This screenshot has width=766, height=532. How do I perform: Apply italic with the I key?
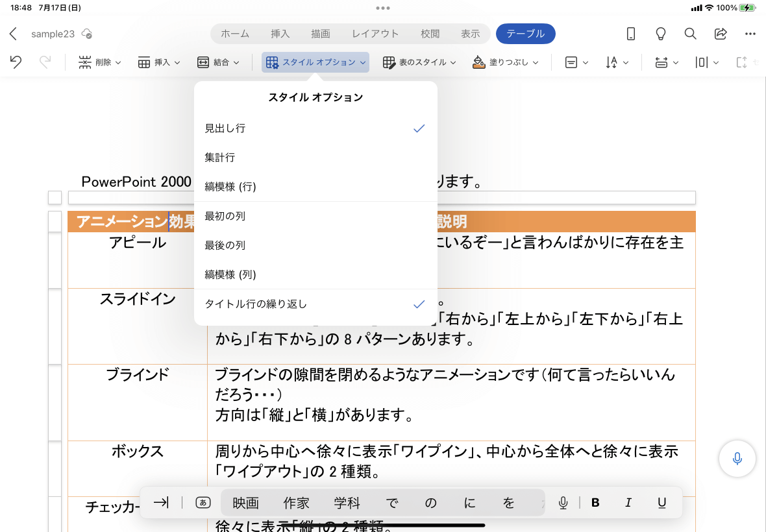point(628,503)
